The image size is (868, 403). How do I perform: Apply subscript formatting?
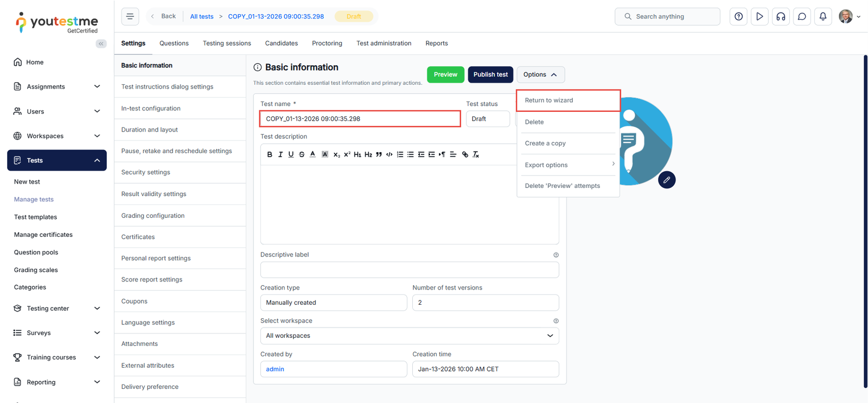(x=337, y=155)
